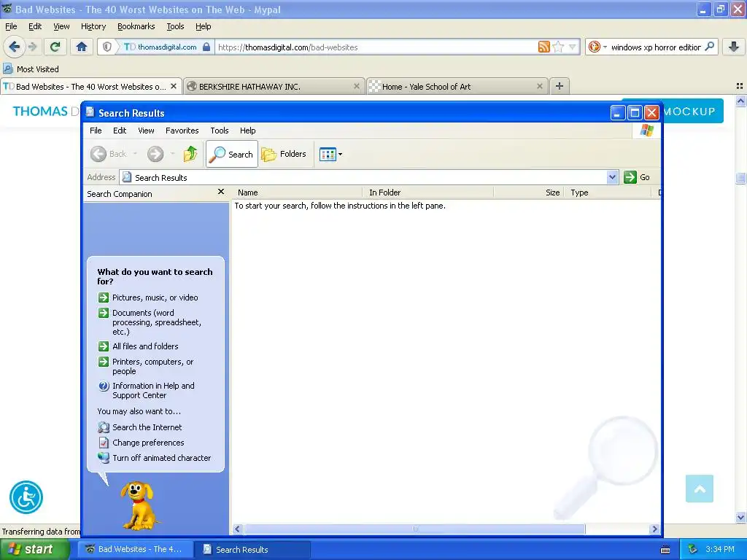
Task: Sort results by the Size column
Action: tap(529, 192)
